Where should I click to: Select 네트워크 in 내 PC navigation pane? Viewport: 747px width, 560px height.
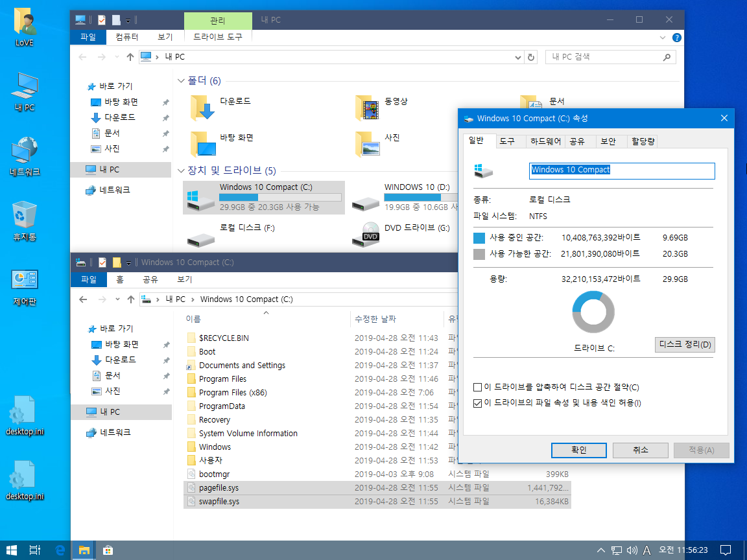[114, 190]
